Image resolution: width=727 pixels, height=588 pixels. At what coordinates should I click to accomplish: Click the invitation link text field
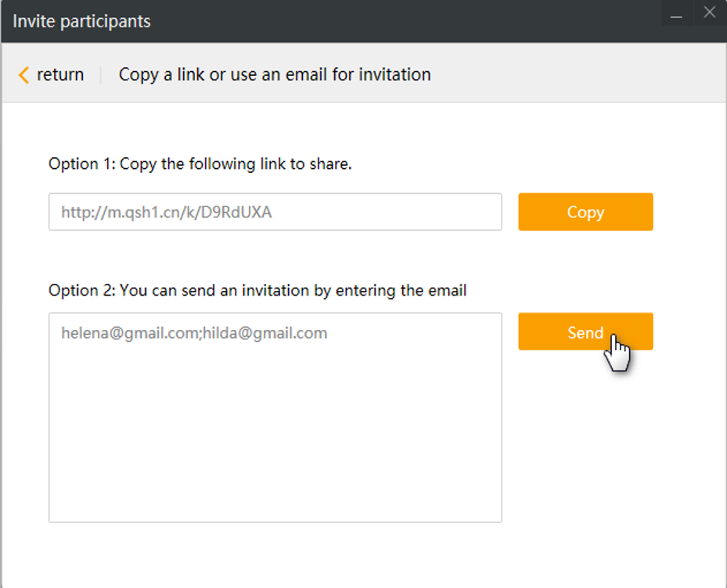pyautogui.click(x=275, y=212)
